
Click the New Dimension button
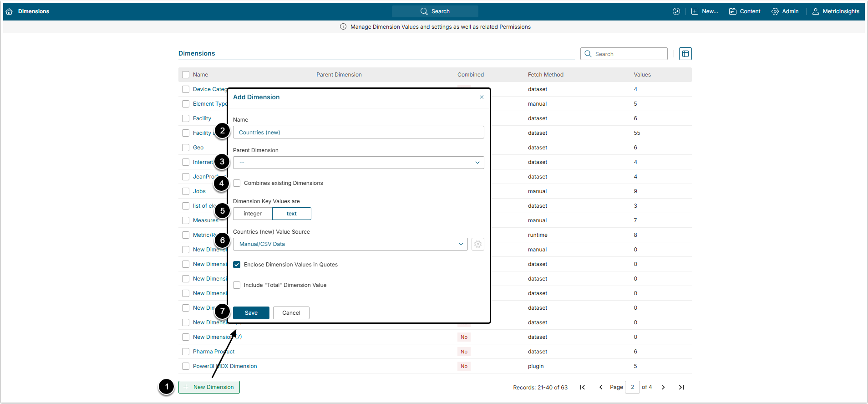pyautogui.click(x=209, y=387)
